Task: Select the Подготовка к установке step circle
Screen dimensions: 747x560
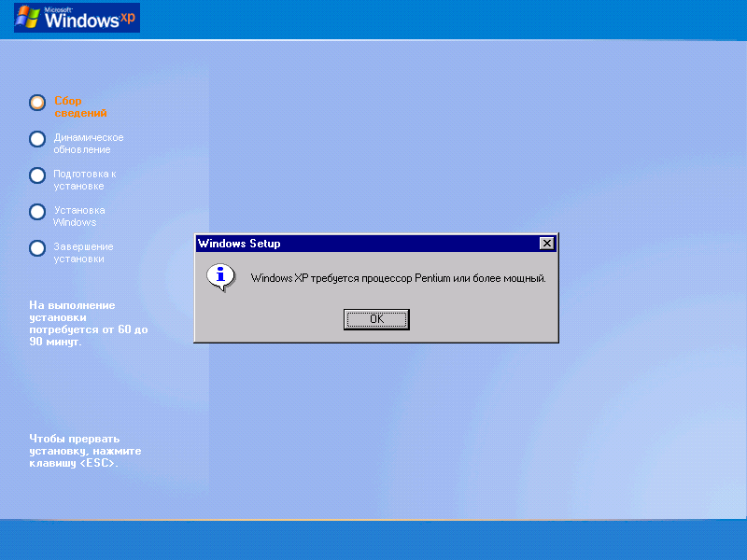Action: pyautogui.click(x=37, y=175)
